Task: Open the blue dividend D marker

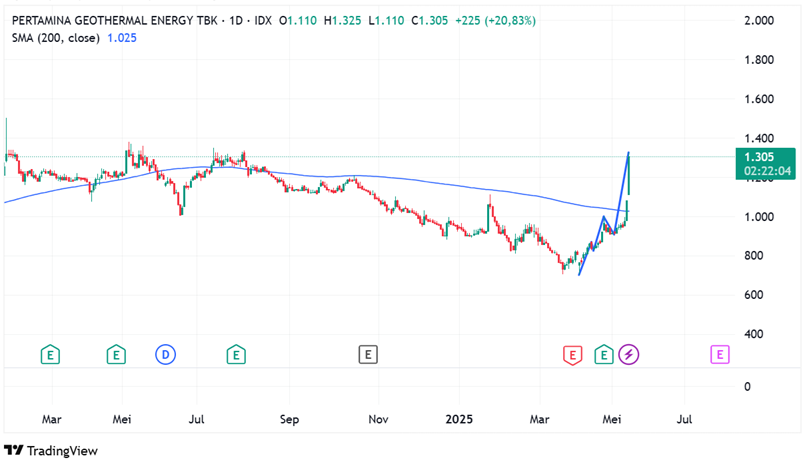Action: [x=166, y=355]
